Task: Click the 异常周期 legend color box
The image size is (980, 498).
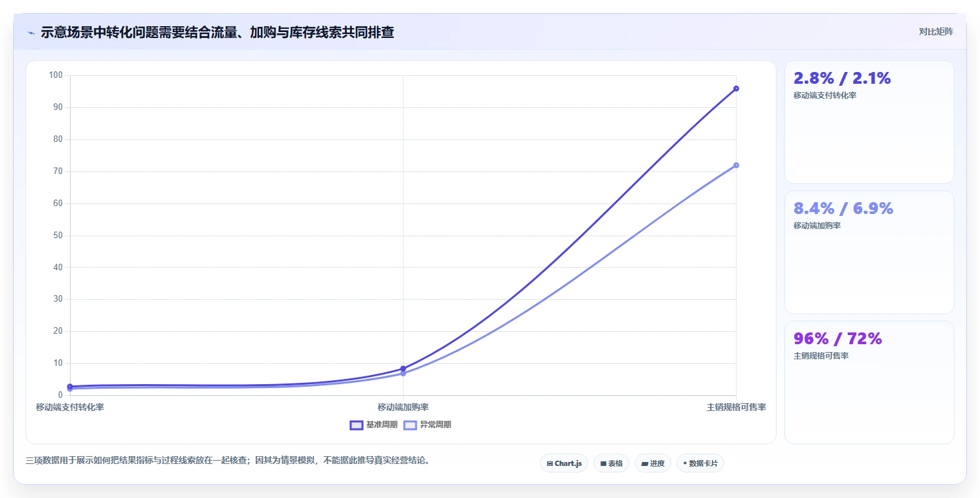Action: tap(410, 425)
